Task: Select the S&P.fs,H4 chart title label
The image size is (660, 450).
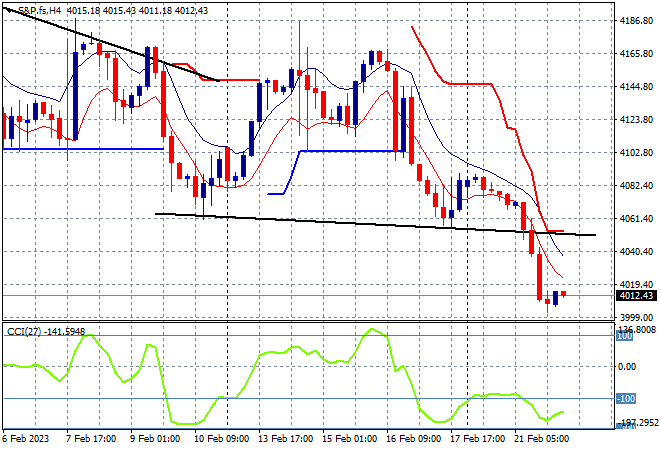Action: tap(40, 11)
